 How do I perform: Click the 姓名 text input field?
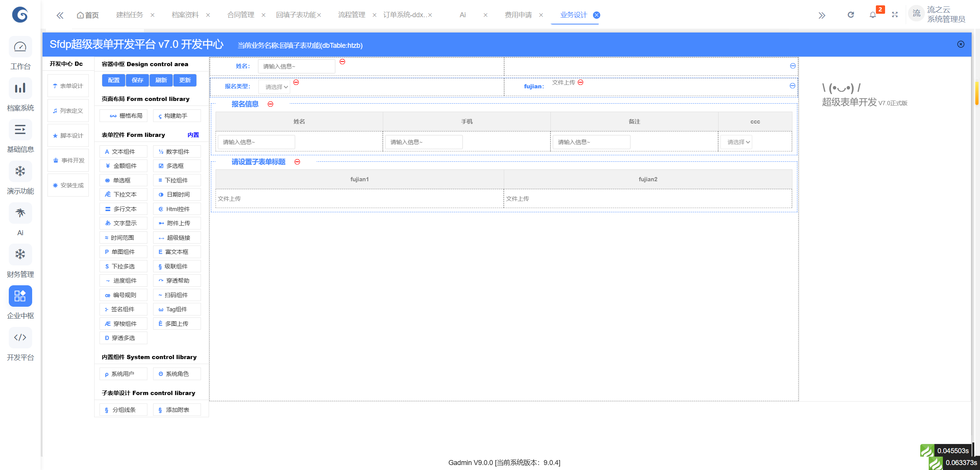pyautogui.click(x=296, y=66)
